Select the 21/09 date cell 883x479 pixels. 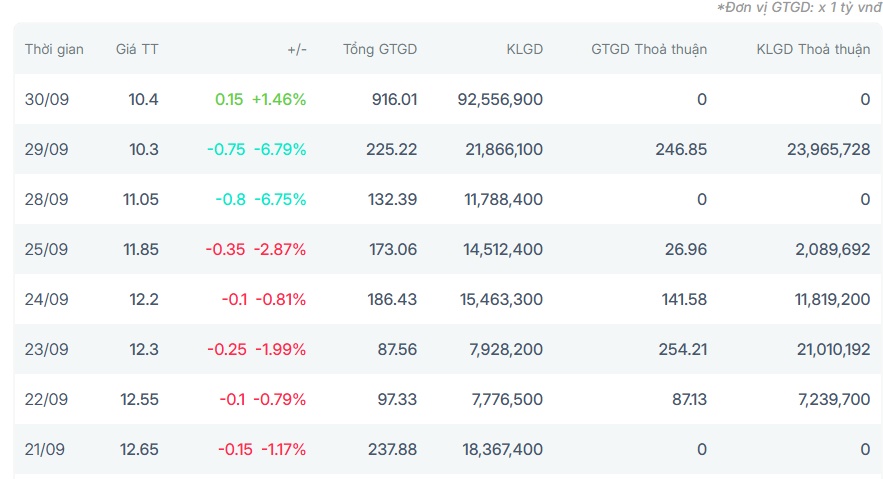[x=44, y=450]
